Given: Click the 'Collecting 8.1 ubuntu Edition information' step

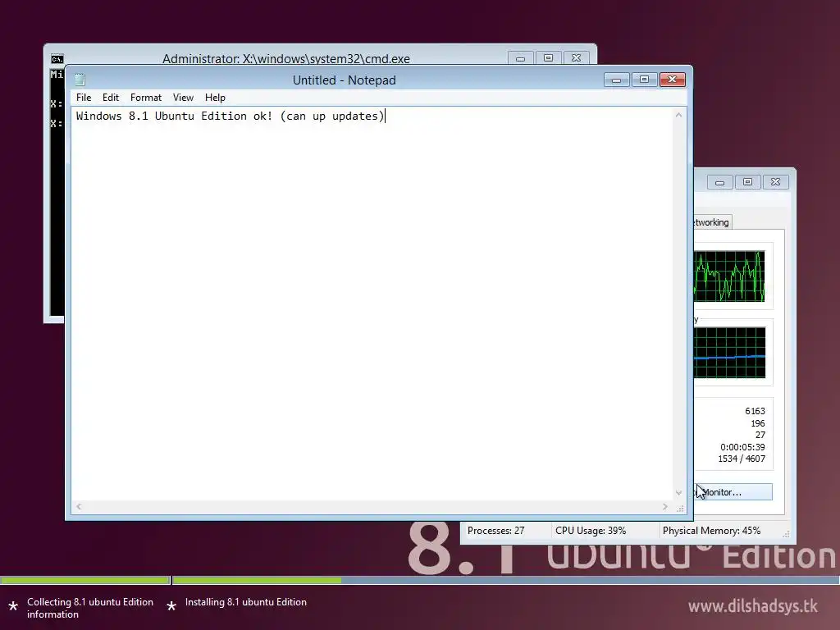Looking at the screenshot, I should [90, 608].
